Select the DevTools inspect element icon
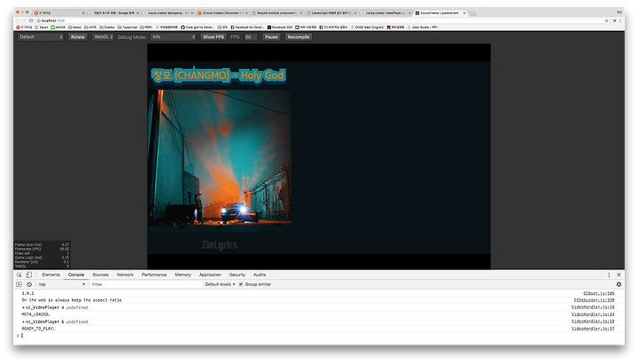This screenshot has width=638, height=364. coord(19,275)
